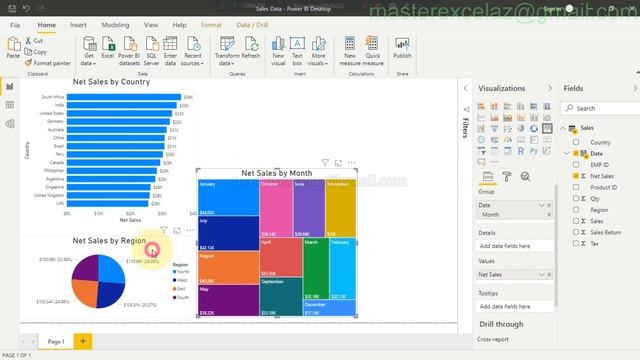Click the New measure button
Image resolution: width=640 pixels, height=360 pixels.
(x=350, y=51)
